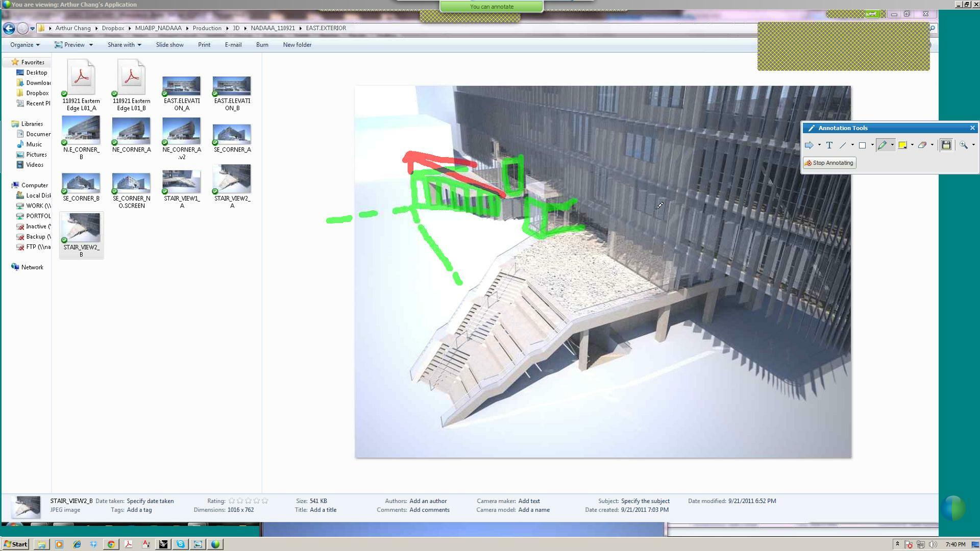This screenshot has height=551, width=980.
Task: Select the text annotation tool
Action: (829, 145)
